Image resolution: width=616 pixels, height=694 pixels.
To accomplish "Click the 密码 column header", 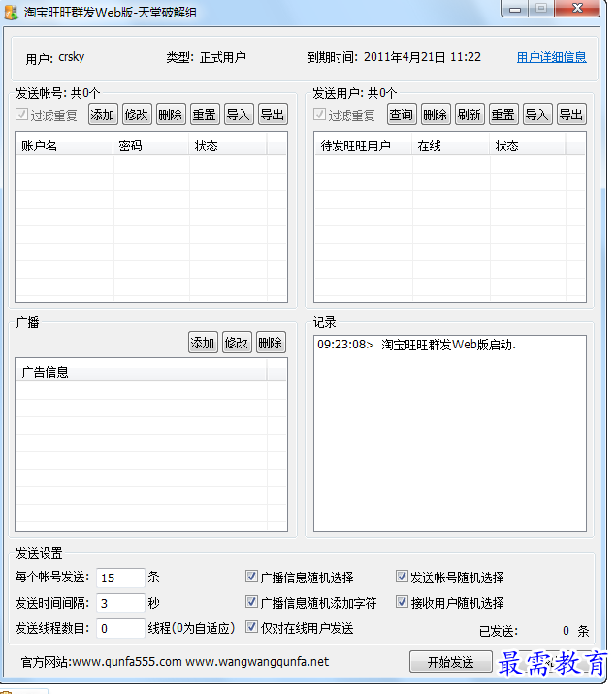I will point(151,146).
